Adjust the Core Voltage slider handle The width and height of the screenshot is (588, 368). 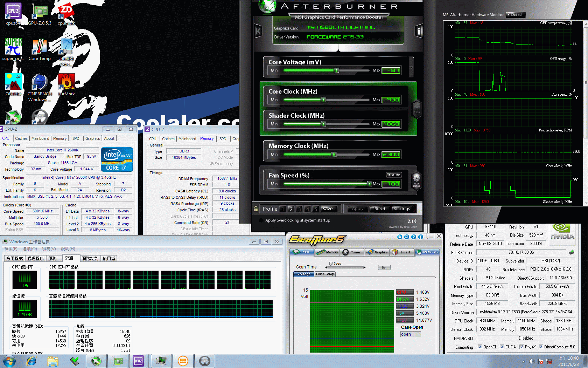coord(337,70)
